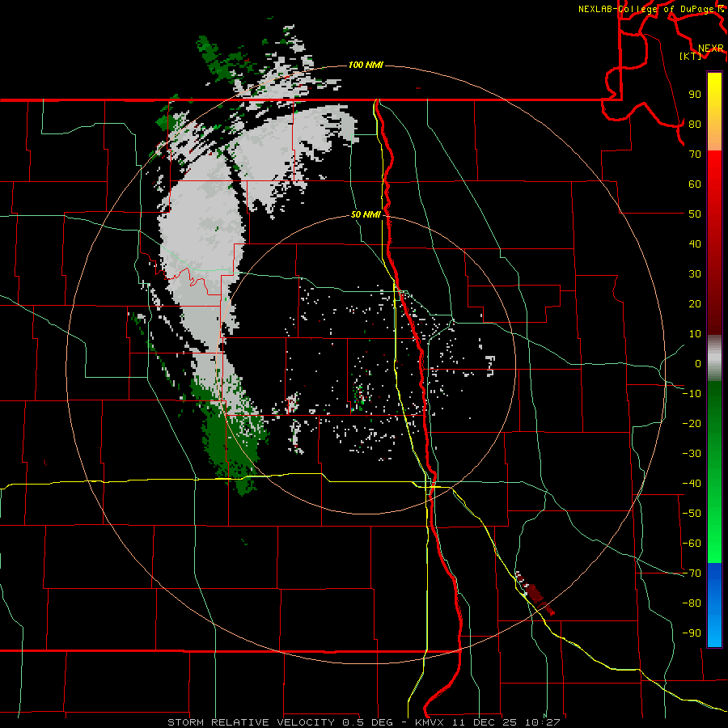Pick the gray zero-velocity segment of color bar

[x=714, y=358]
